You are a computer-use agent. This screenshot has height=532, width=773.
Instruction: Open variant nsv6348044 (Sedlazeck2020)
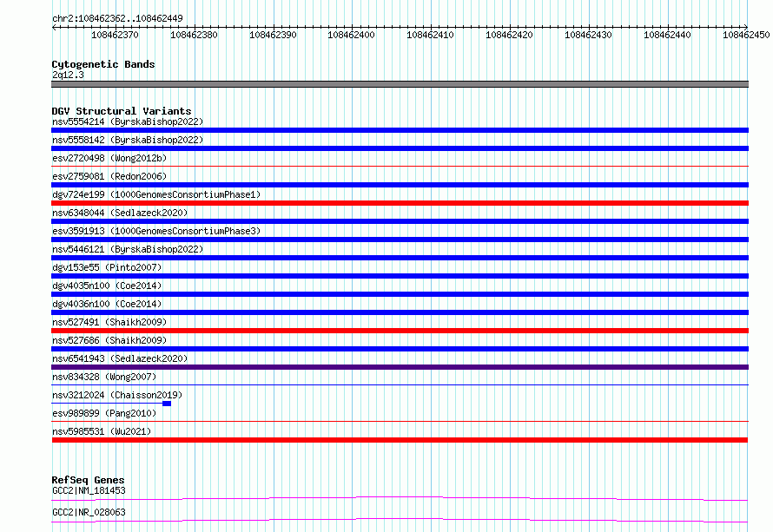(120, 213)
